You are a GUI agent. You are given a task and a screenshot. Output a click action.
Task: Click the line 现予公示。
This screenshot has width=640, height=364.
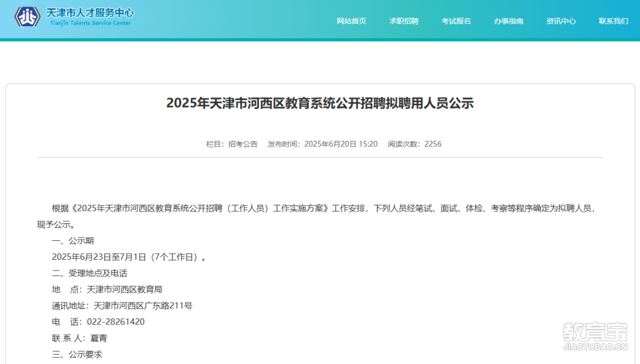tap(56, 224)
